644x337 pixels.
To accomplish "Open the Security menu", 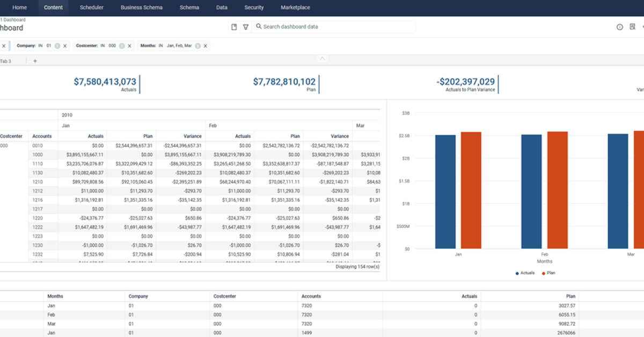I will point(254,8).
